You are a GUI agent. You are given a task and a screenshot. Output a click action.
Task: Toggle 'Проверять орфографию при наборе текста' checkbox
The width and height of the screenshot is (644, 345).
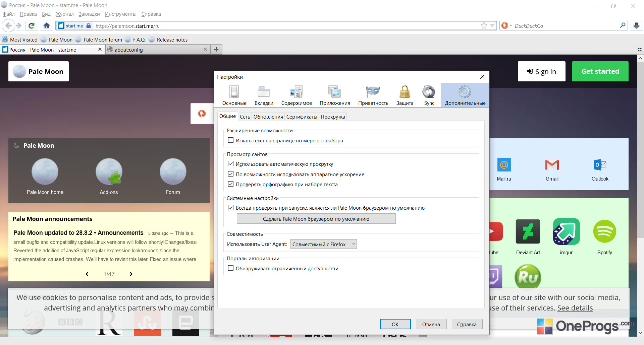[231, 184]
